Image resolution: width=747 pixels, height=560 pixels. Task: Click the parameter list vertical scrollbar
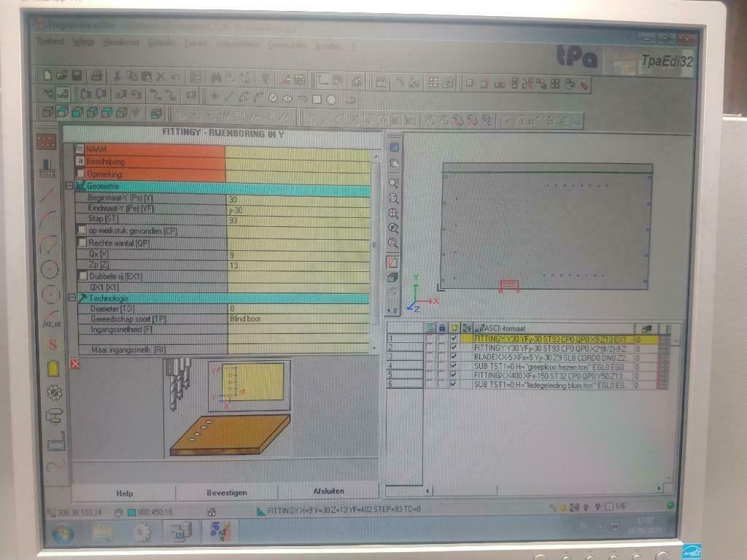[x=375, y=241]
